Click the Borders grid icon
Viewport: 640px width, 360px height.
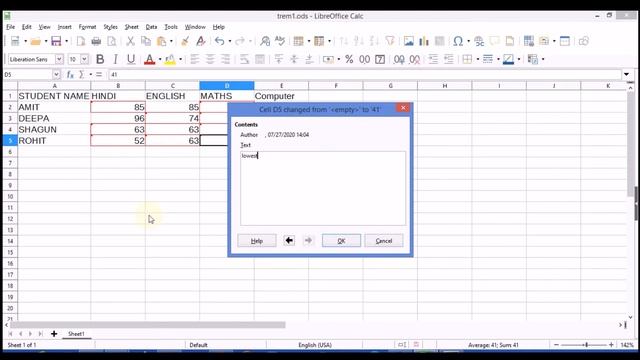(x=467, y=59)
